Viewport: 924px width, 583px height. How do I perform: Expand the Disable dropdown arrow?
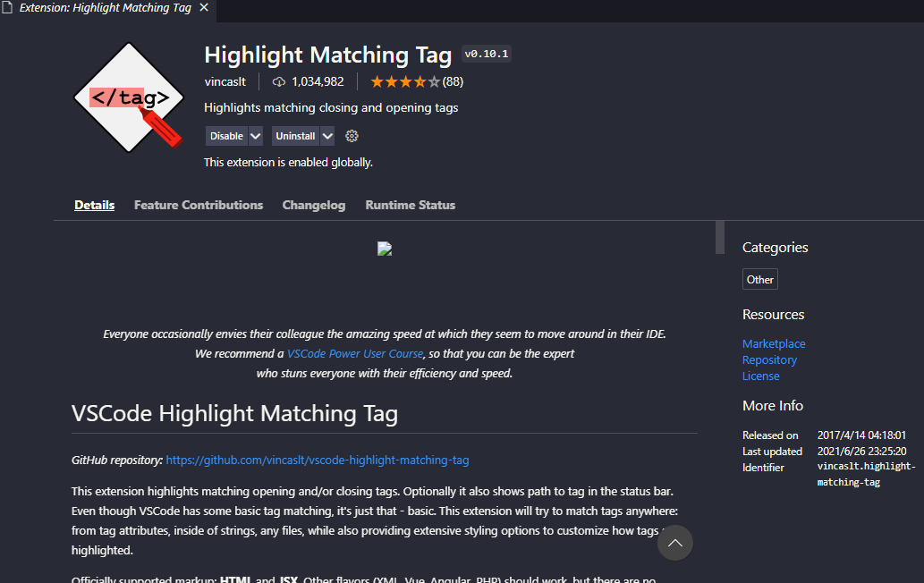click(x=256, y=136)
